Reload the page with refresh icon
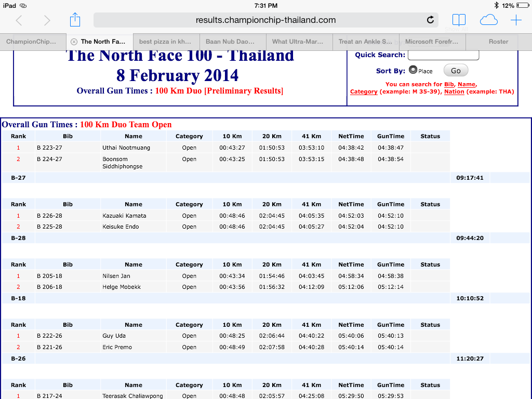The height and width of the screenshot is (399, 532). [430, 20]
